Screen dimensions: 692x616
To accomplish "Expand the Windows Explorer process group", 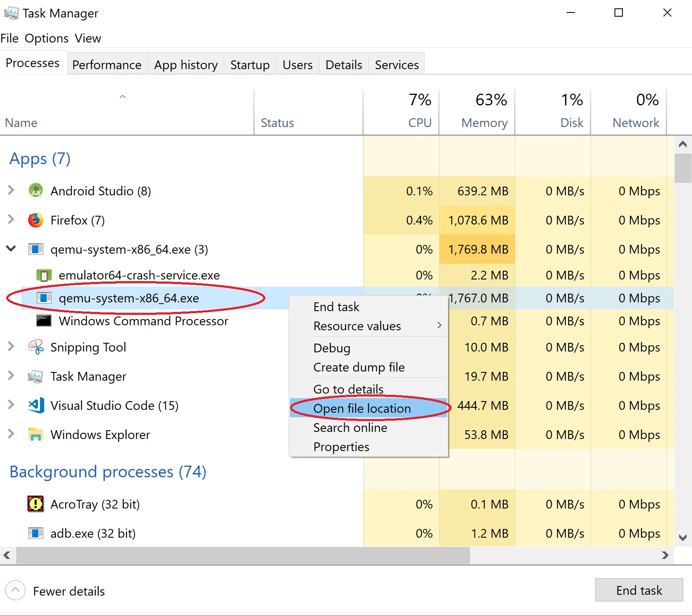I will coord(11,434).
